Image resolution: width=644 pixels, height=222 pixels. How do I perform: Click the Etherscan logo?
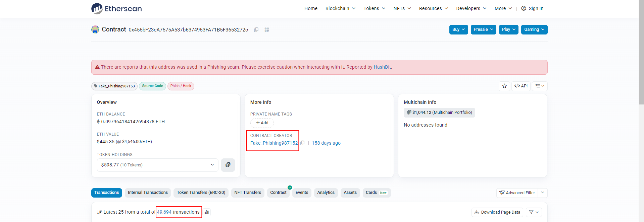pos(116,8)
